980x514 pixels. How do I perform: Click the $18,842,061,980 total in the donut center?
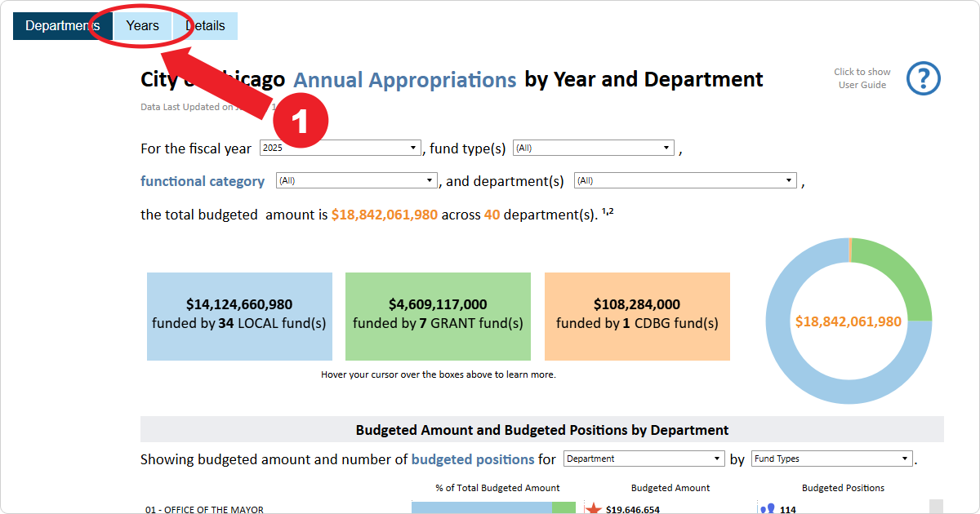pyautogui.click(x=849, y=321)
